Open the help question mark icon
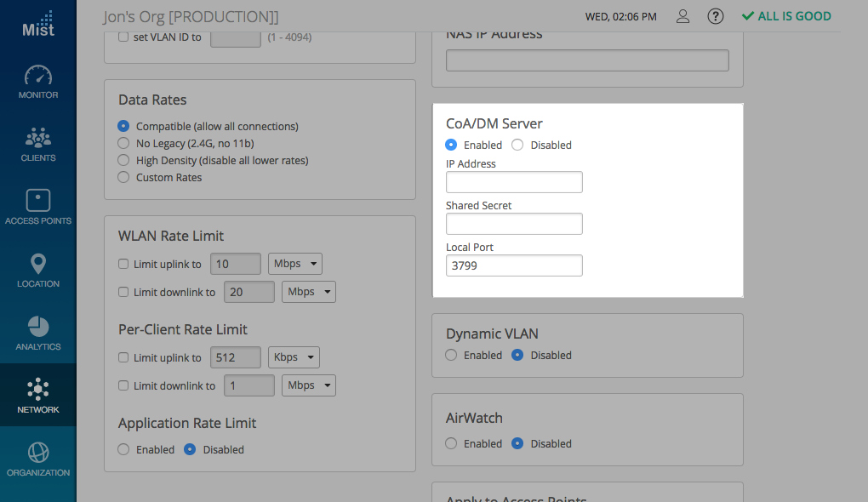Screen dimensions: 868x502 pyautogui.click(x=716, y=16)
